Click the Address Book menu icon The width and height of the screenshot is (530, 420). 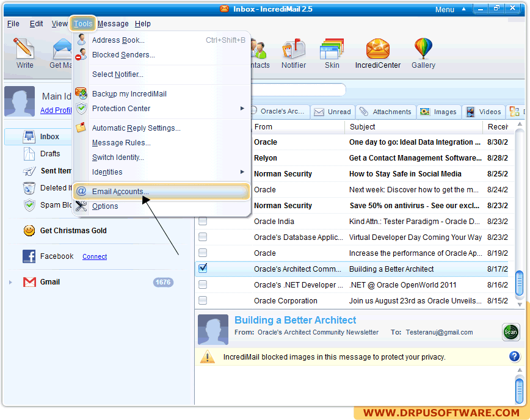pos(81,40)
